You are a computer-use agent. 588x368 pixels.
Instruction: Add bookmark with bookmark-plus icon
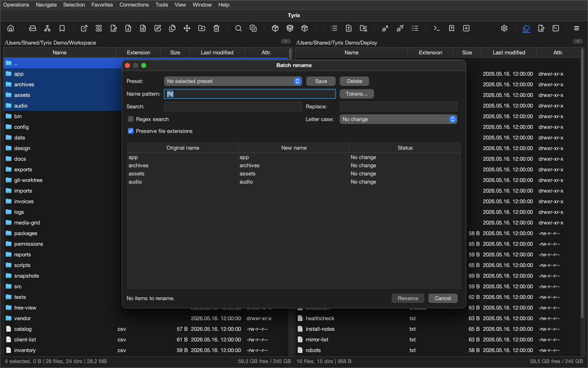tap(452, 28)
